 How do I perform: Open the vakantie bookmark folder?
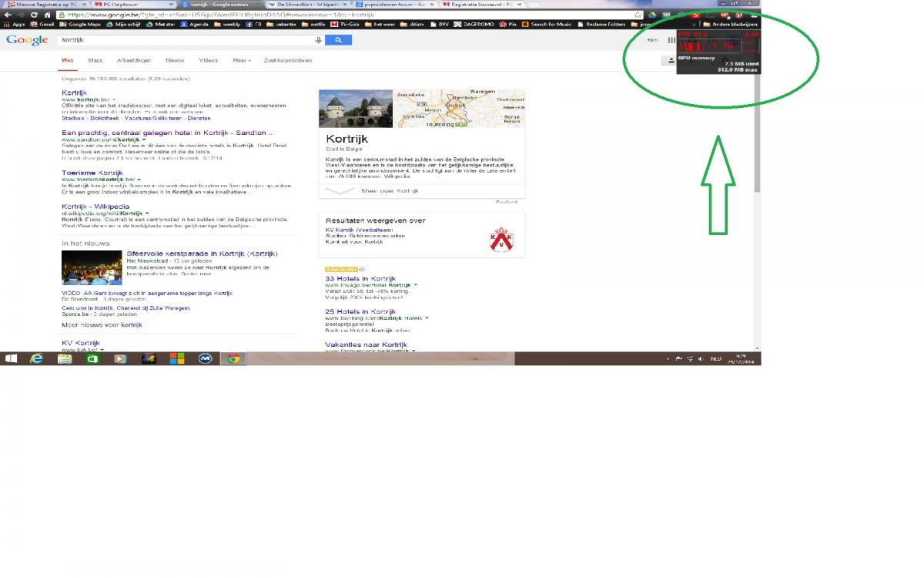point(280,25)
